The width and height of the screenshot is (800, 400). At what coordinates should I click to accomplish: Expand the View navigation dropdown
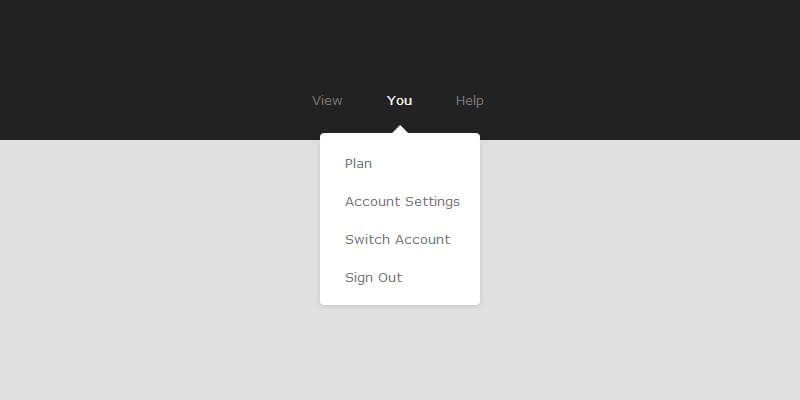coord(327,100)
